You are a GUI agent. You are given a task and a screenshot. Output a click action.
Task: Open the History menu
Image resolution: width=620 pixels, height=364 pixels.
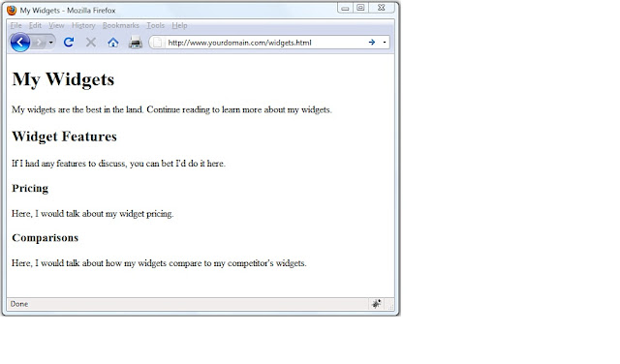[83, 25]
